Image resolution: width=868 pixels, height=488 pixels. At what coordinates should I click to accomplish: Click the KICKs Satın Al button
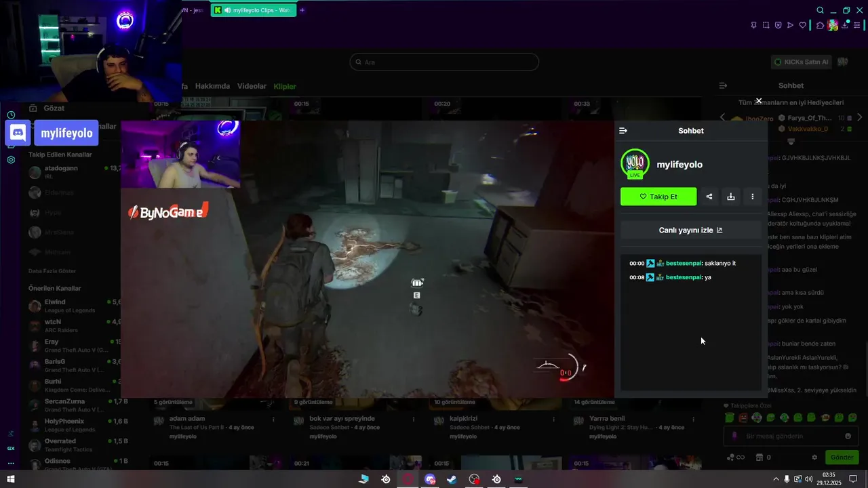click(x=802, y=62)
